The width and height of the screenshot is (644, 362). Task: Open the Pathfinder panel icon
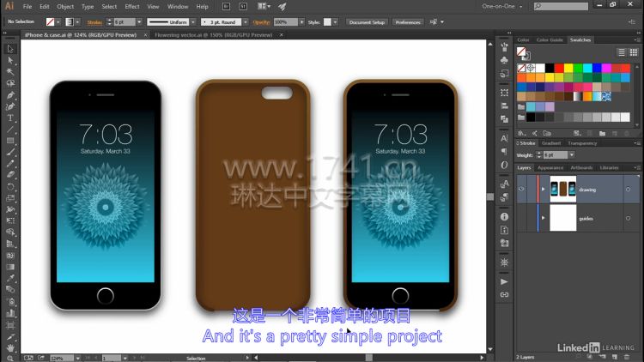[x=504, y=119]
